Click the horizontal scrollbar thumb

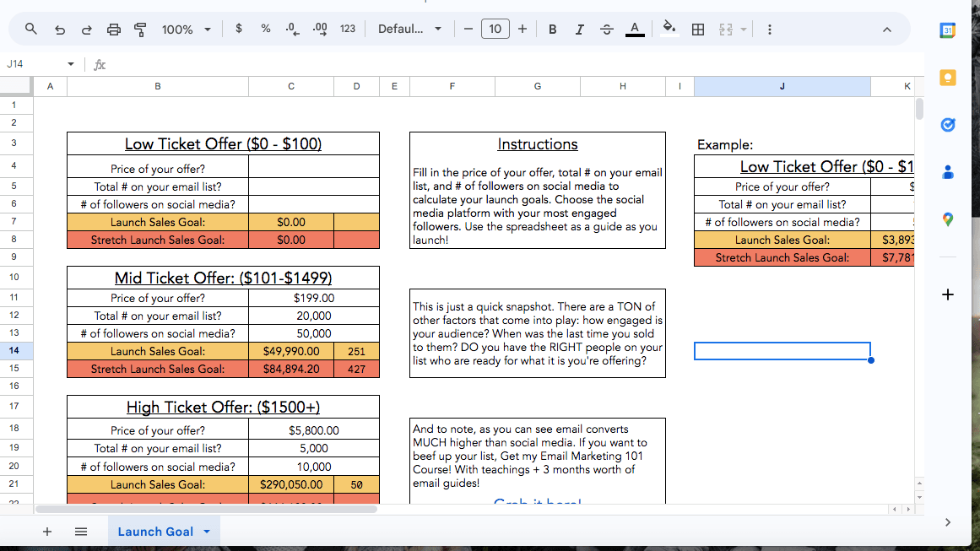point(206,509)
